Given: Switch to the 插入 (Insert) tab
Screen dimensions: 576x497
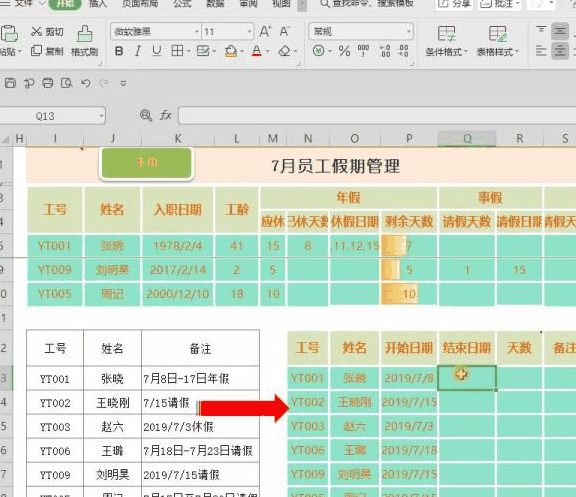Looking at the screenshot, I should click(98, 4).
